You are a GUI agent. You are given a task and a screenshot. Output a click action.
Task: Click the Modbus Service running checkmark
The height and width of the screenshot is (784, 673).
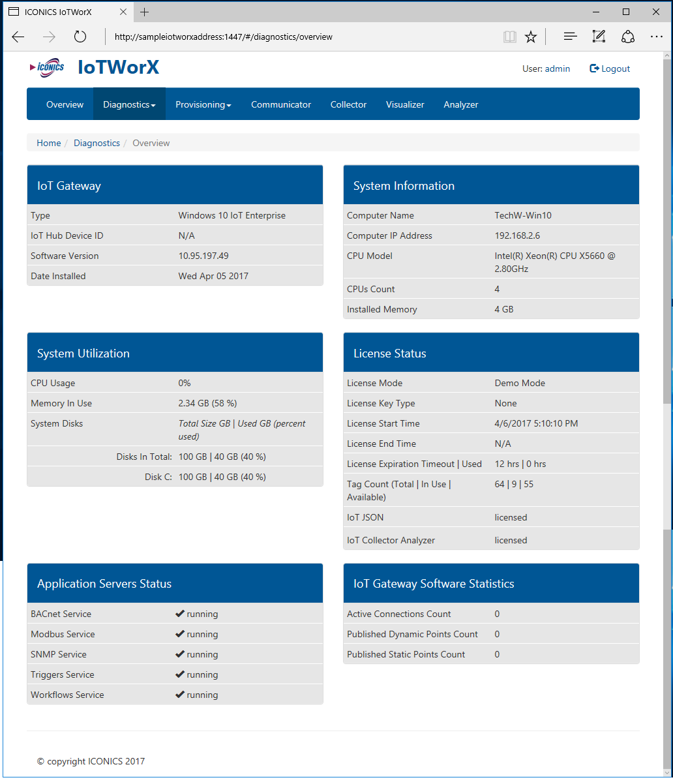tap(180, 634)
